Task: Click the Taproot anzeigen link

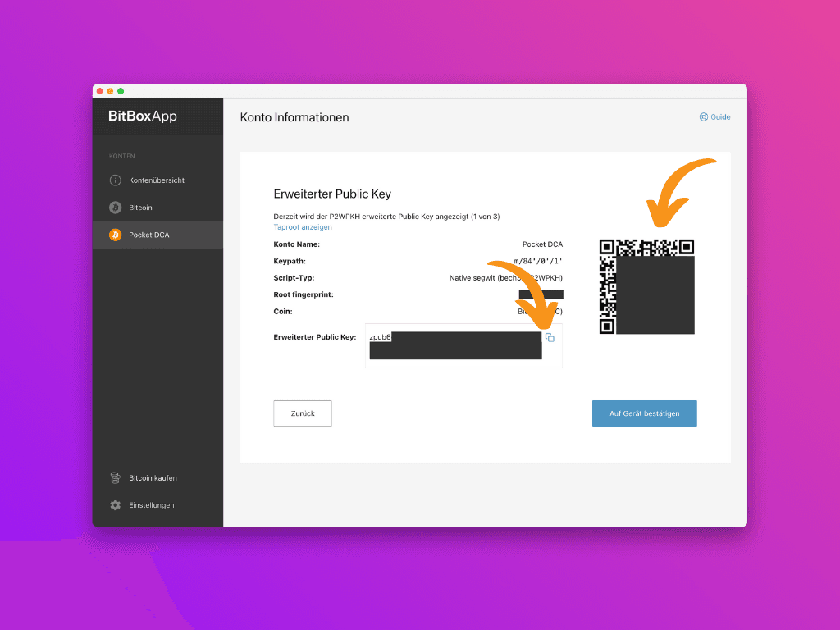Action: click(x=303, y=227)
